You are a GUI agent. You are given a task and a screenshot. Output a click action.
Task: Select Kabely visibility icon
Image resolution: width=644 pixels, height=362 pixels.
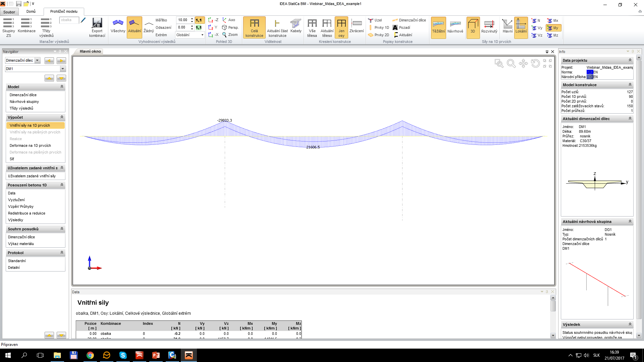tap(296, 26)
